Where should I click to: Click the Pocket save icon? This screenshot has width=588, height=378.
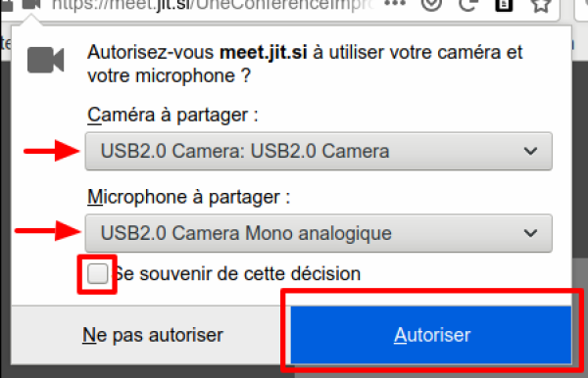[x=431, y=5]
